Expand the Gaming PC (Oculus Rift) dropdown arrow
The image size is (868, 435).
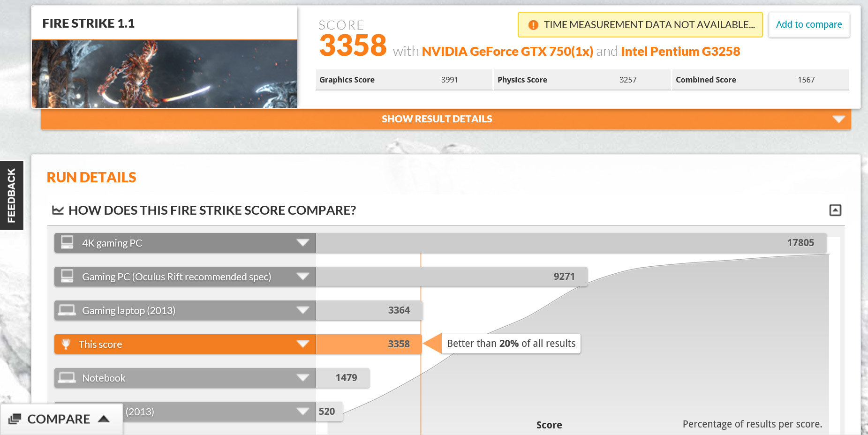[x=303, y=277]
